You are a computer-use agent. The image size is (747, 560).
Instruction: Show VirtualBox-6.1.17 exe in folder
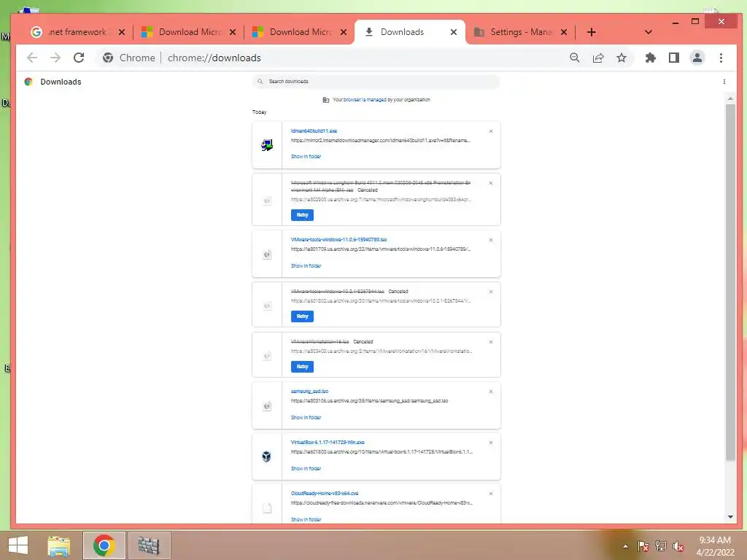pos(306,469)
